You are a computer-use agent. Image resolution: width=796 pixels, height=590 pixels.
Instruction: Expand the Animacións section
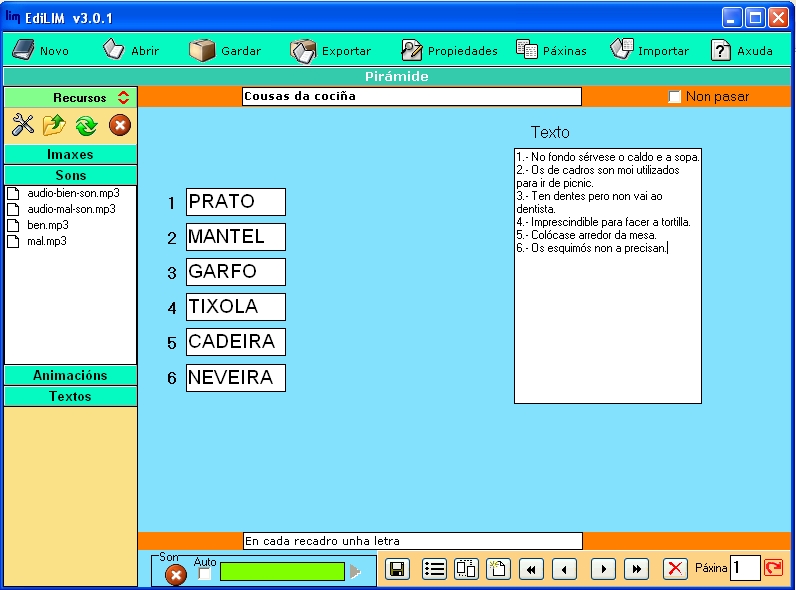[70, 375]
